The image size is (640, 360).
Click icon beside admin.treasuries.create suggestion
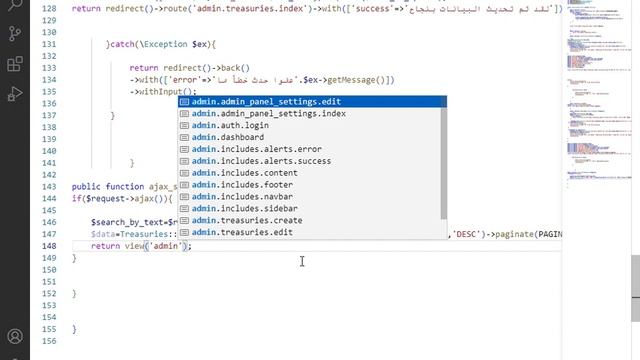pos(184,220)
